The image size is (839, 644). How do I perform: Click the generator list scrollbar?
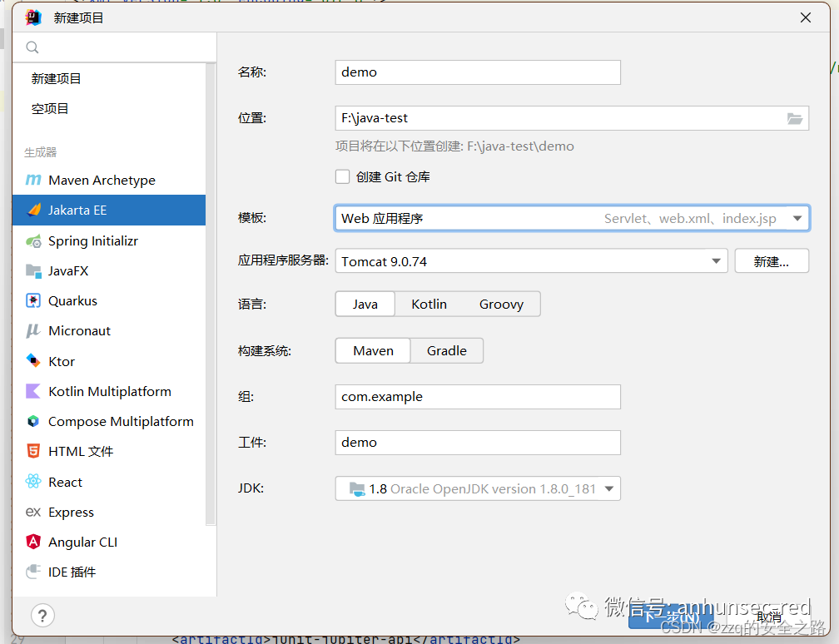tap(211, 295)
